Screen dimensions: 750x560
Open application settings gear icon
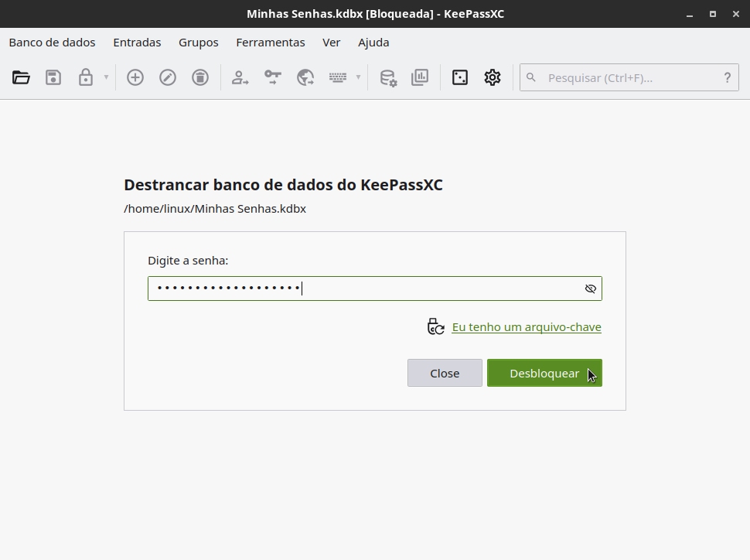(493, 77)
